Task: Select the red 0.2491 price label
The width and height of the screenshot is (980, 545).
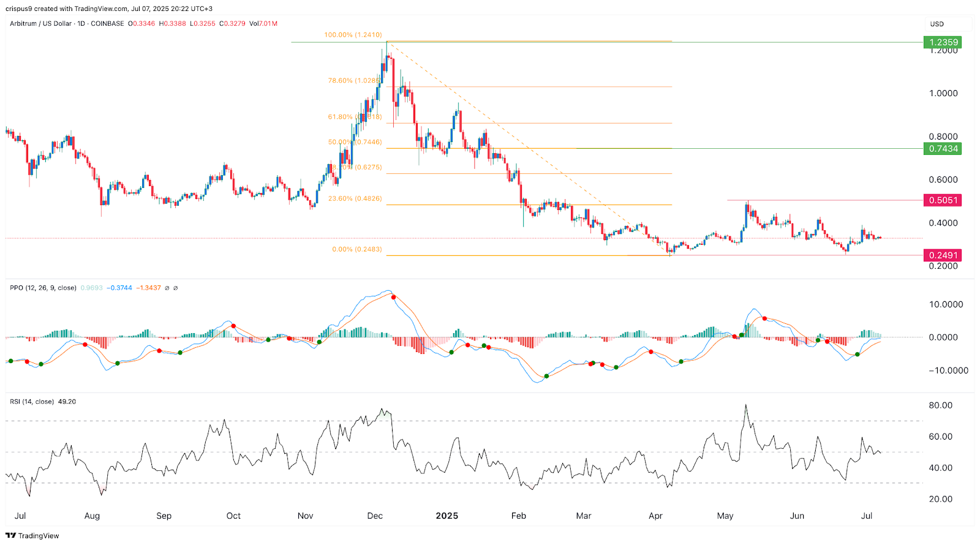Action: point(943,255)
